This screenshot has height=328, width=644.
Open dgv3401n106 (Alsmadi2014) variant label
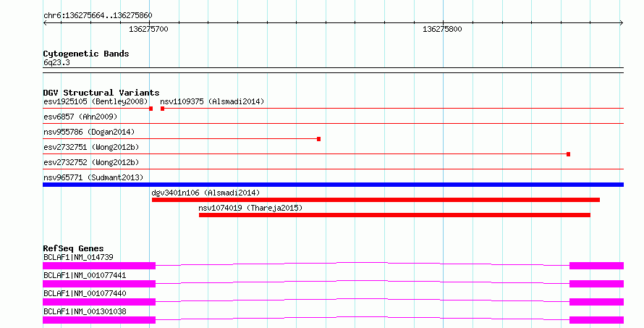[206, 193]
